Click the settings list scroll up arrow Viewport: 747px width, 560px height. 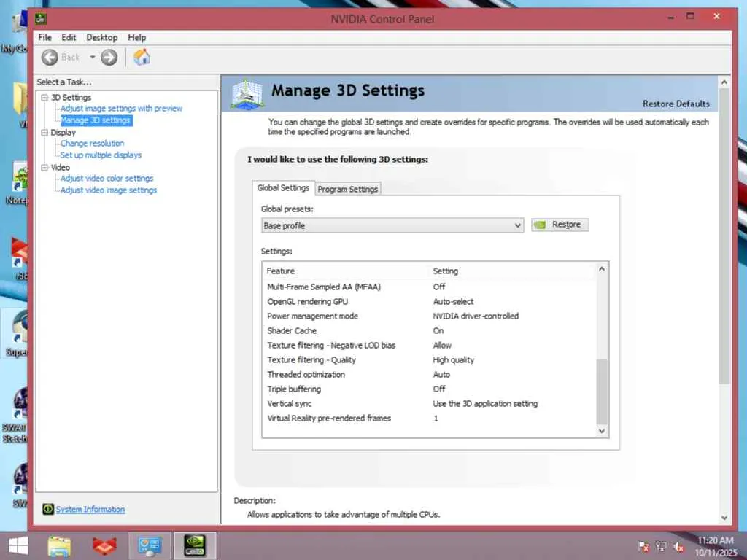[x=602, y=269]
